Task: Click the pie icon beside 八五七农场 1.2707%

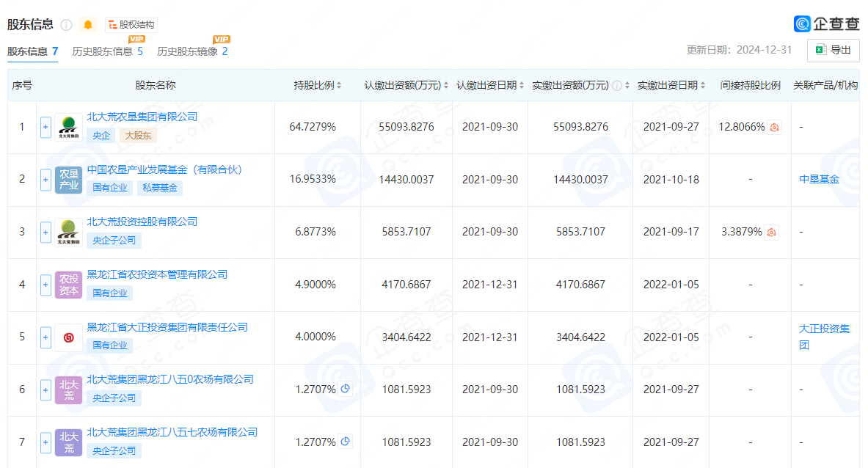Action: coord(346,442)
